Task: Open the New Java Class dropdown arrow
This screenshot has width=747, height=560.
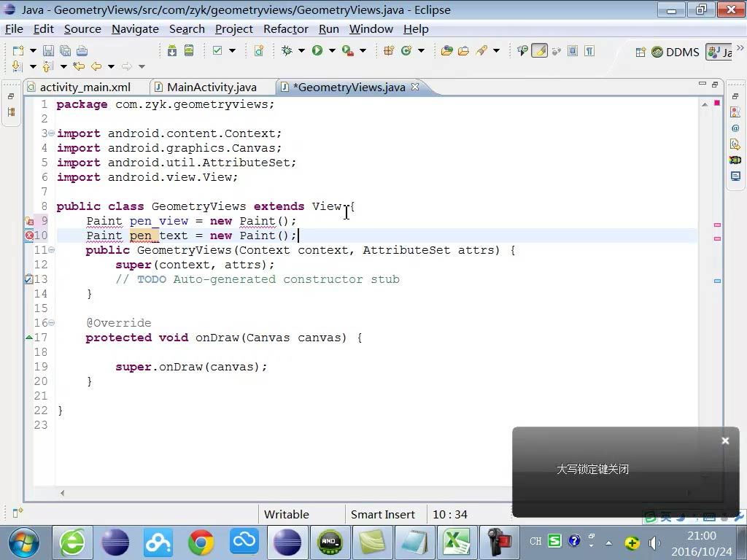Action: point(421,50)
